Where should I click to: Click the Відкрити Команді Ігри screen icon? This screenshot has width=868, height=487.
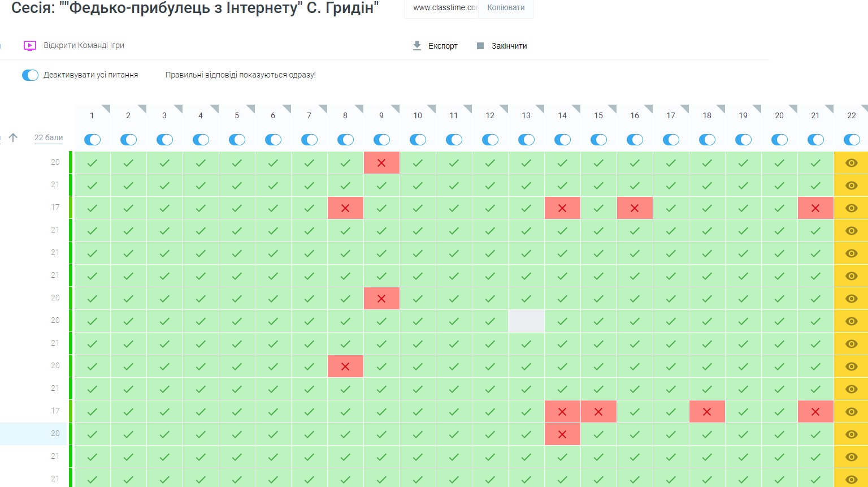pos(30,46)
